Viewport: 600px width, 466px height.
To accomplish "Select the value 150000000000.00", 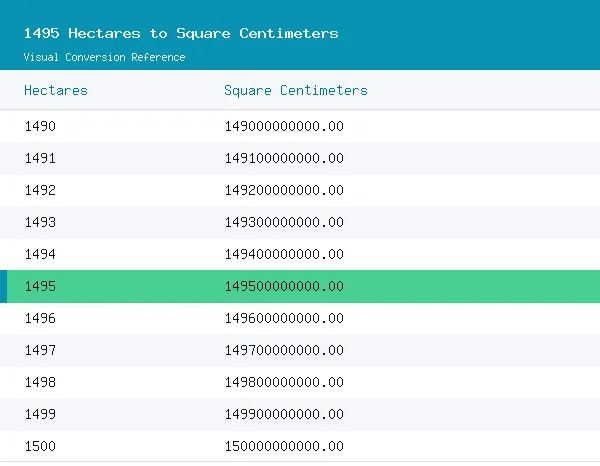I will [284, 446].
